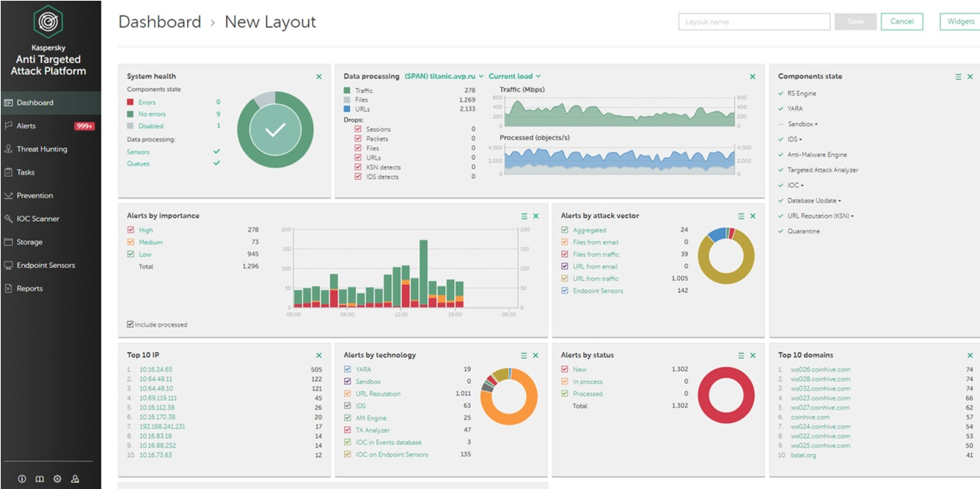
Task: Click the Alerts by status red donut chart
Action: [726, 395]
